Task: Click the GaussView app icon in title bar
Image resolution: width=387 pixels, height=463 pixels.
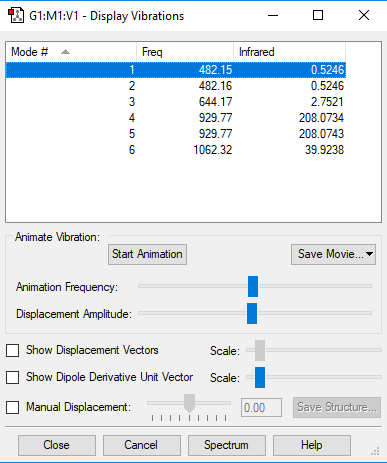Action: [x=16, y=16]
